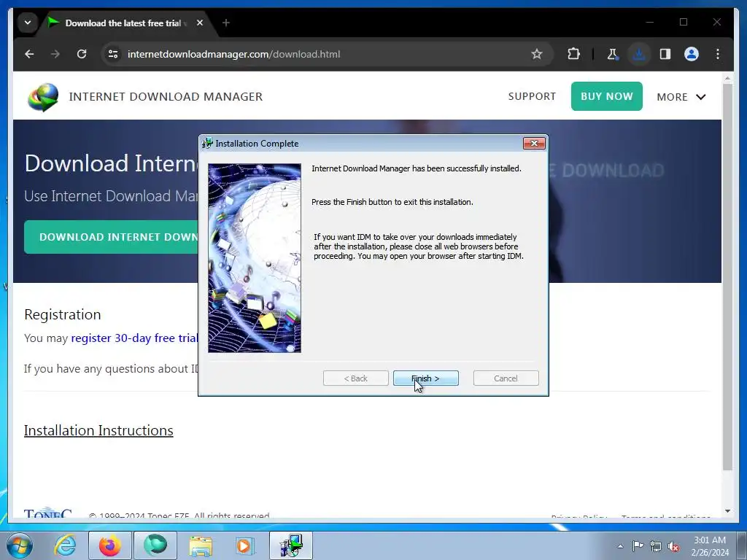Open the green globe taskbar app

click(155, 545)
